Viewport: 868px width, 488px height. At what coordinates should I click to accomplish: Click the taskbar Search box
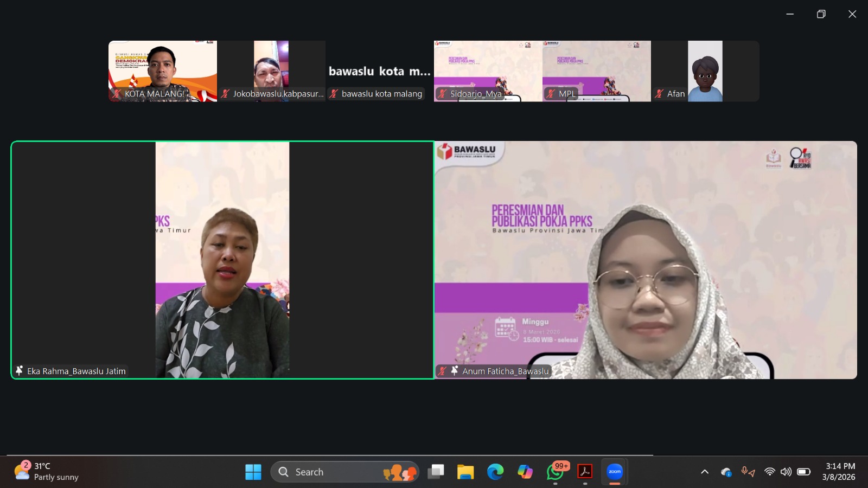tap(345, 472)
